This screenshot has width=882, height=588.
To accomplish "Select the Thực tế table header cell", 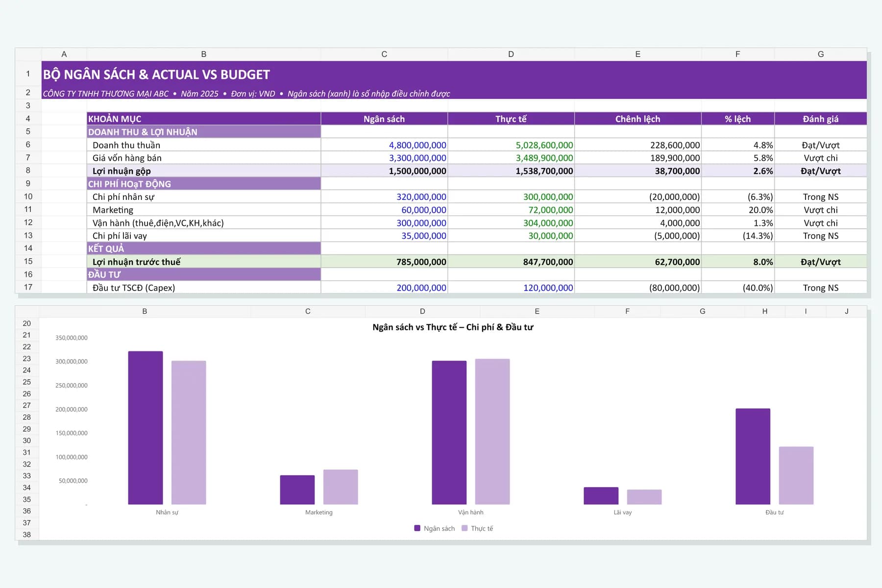I will tap(511, 119).
